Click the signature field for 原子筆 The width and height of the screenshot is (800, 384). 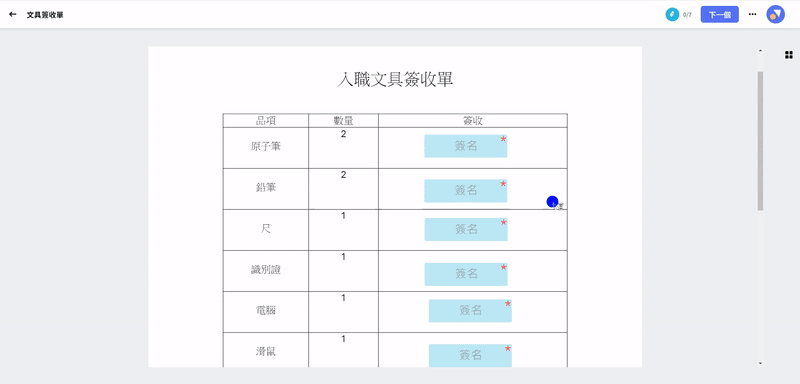click(x=465, y=146)
